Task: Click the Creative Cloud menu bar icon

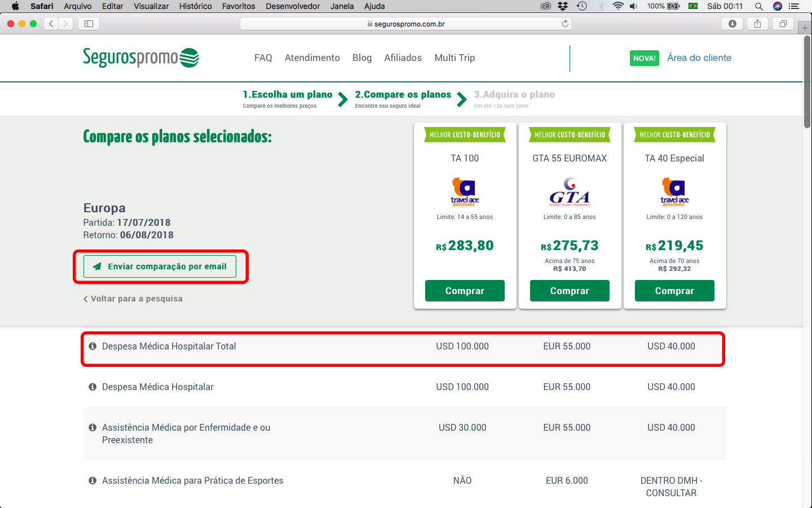Action: click(545, 6)
